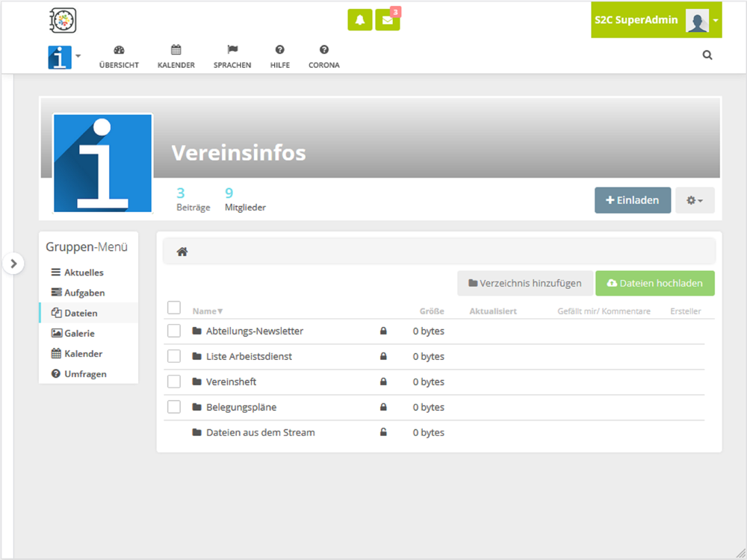Click the Aktualisiert column header

pyautogui.click(x=493, y=311)
